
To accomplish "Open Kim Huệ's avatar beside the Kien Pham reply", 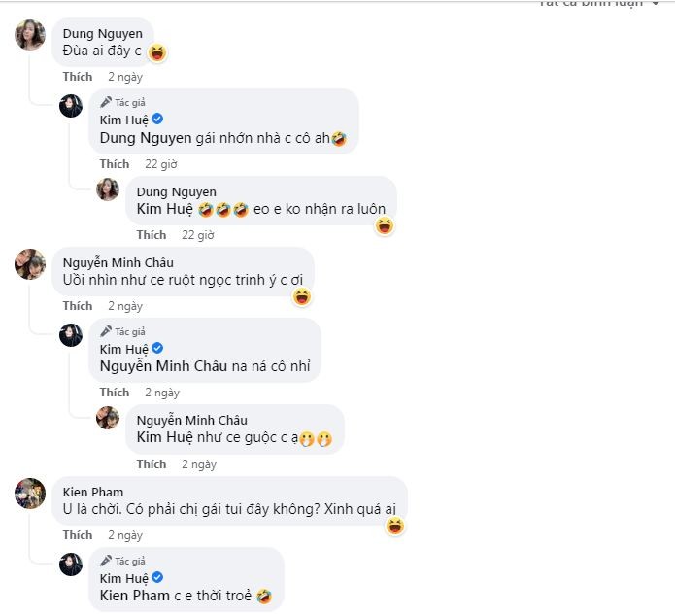I will pyautogui.click(x=71, y=565).
